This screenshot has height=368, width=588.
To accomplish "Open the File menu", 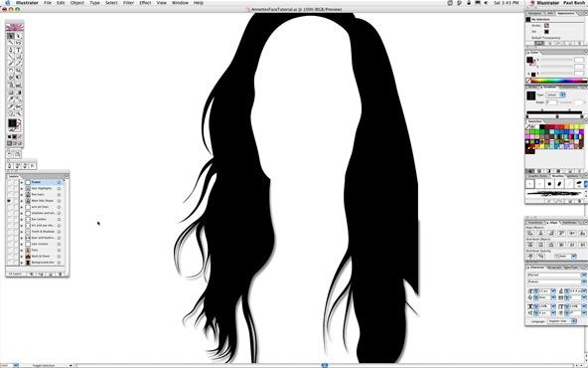I will coord(48,3).
